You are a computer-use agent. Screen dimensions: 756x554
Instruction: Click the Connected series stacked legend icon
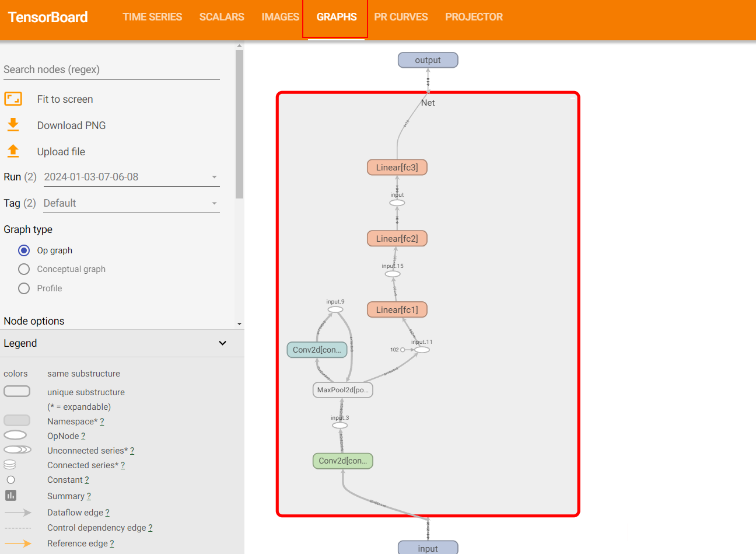(x=10, y=464)
